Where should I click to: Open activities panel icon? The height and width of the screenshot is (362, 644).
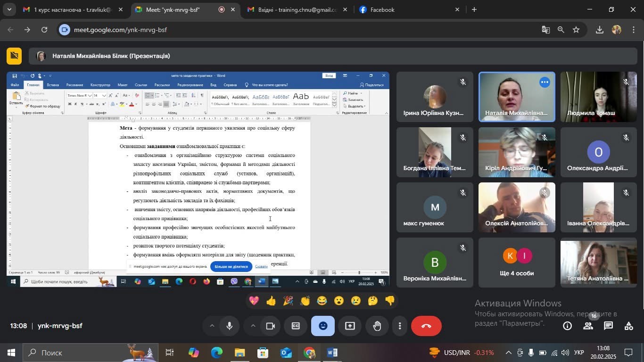point(628,326)
